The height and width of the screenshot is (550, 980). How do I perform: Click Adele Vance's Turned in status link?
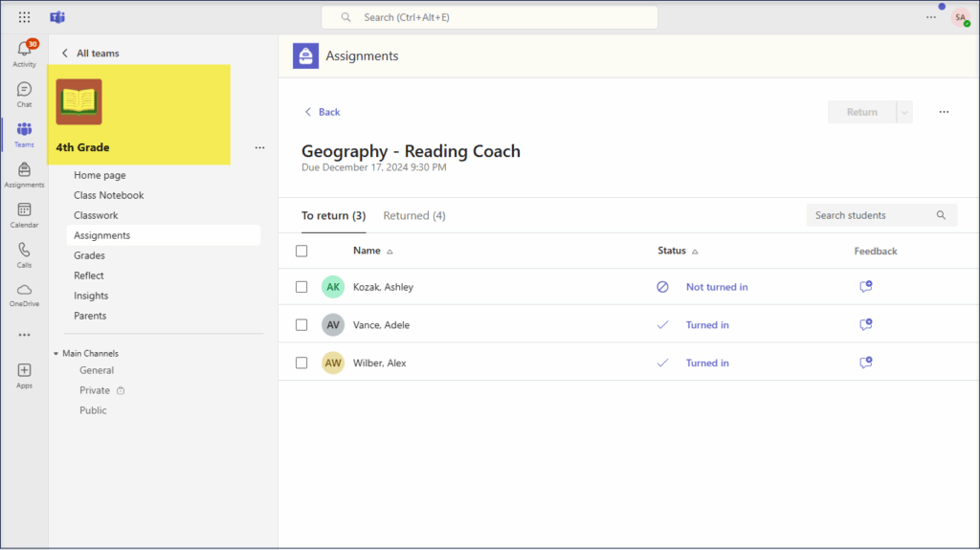pos(707,325)
